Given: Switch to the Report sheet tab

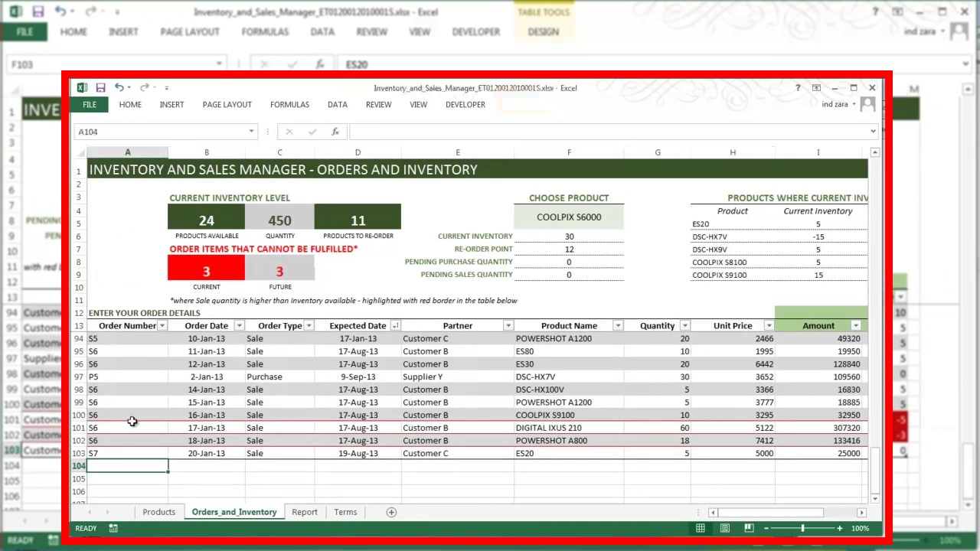Looking at the screenshot, I should click(304, 512).
